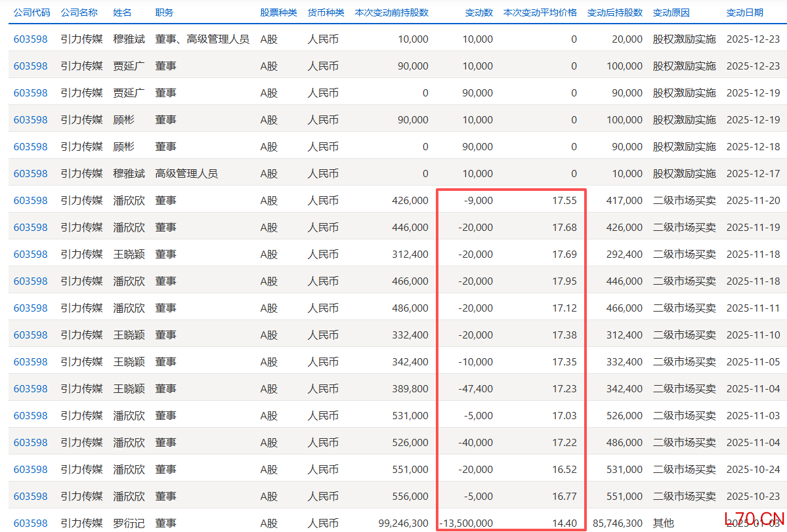Click the 公司代码 column header

pyautogui.click(x=32, y=12)
